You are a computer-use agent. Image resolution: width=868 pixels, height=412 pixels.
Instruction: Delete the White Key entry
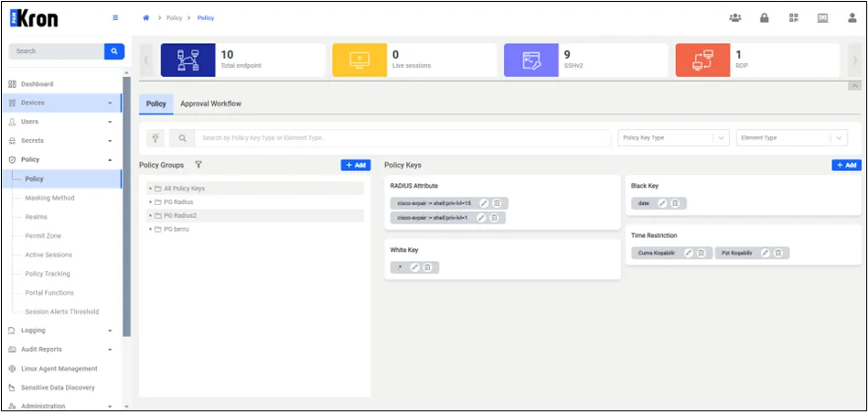coord(427,267)
